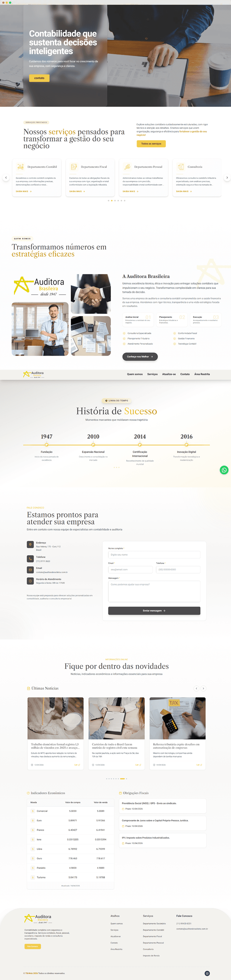
Task: Open the tax reform news thumbnail
Action: click(x=178, y=718)
